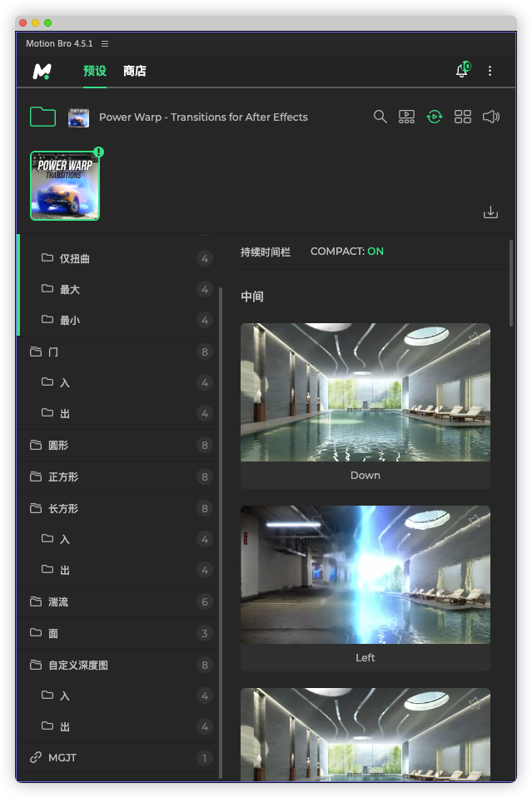The width and height of the screenshot is (532, 798).
Task: Open the 入 subfolder under 门
Action: coord(118,382)
